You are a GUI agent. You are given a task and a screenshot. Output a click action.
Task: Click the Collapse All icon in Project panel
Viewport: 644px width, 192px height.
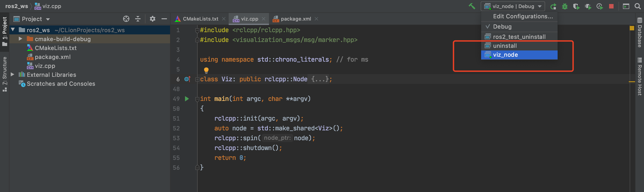(x=138, y=19)
